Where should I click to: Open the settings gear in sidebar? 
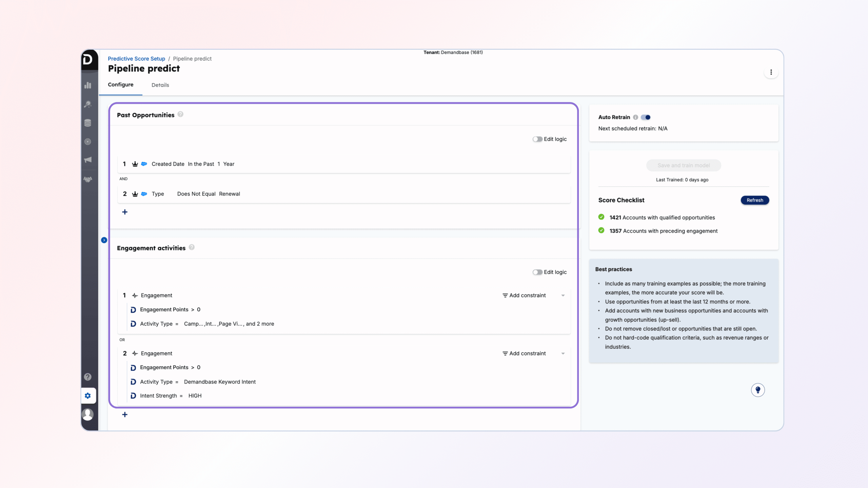[88, 395]
